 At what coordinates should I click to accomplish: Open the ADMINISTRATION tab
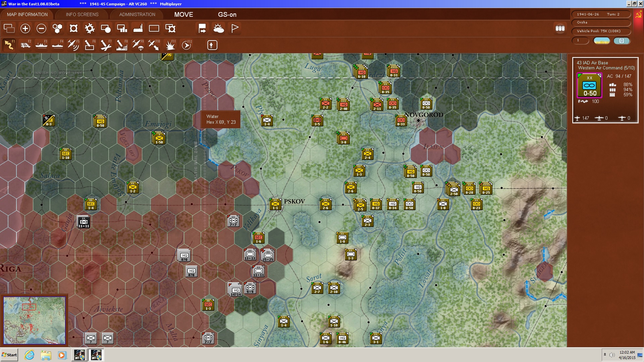coord(137,14)
